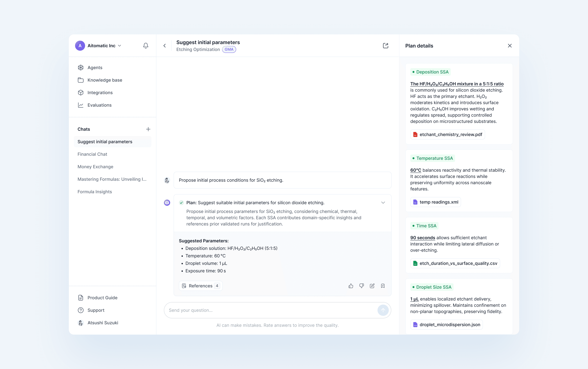Click the GMA badge
This screenshot has height=369, width=588.
(229, 50)
